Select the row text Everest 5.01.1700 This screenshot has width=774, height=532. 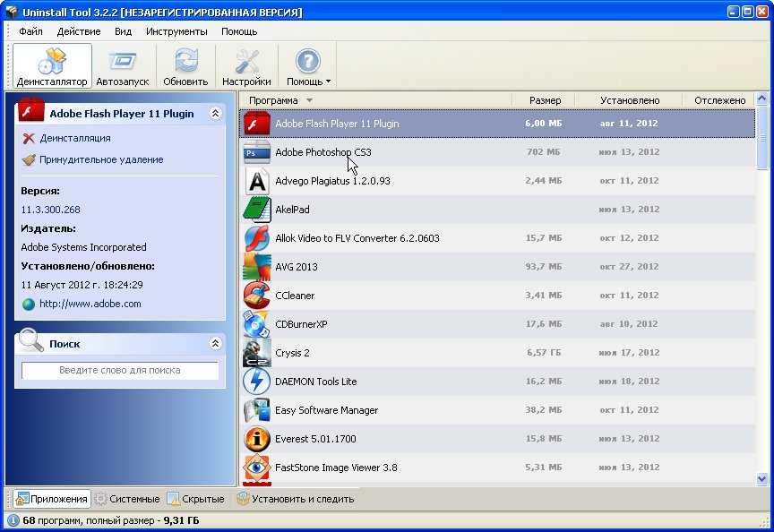[x=315, y=439]
